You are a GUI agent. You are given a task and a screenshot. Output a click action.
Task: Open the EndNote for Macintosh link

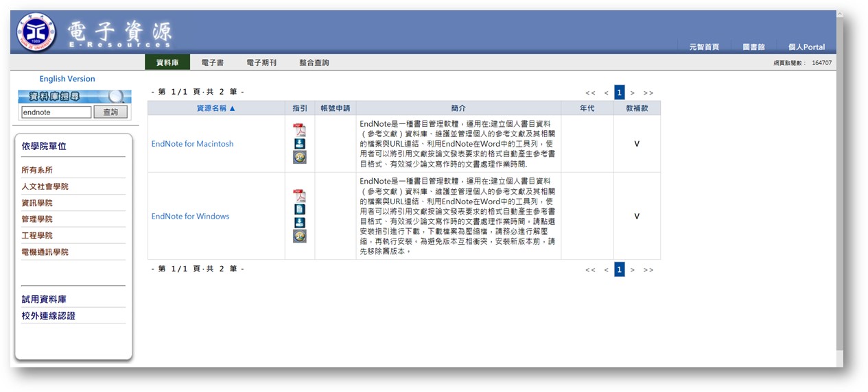(x=192, y=144)
